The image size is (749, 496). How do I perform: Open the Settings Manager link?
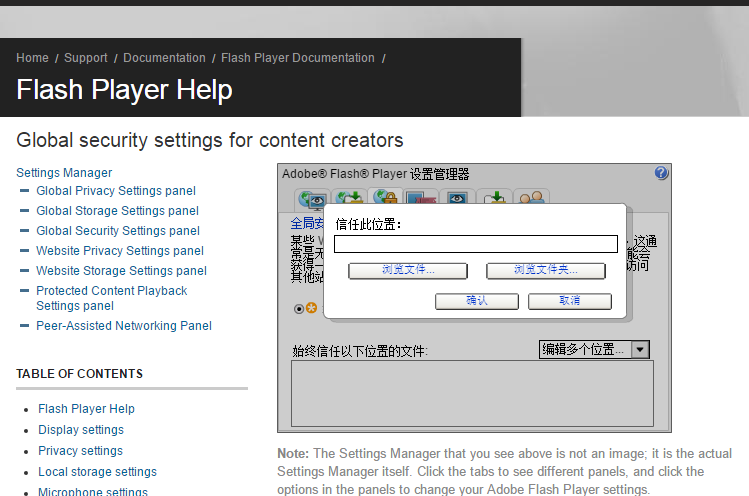64,173
